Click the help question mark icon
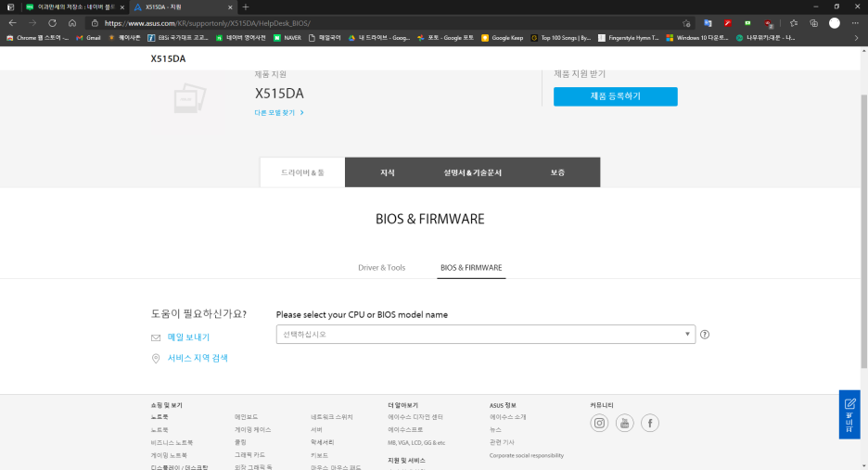This screenshot has height=470, width=868. pyautogui.click(x=705, y=335)
